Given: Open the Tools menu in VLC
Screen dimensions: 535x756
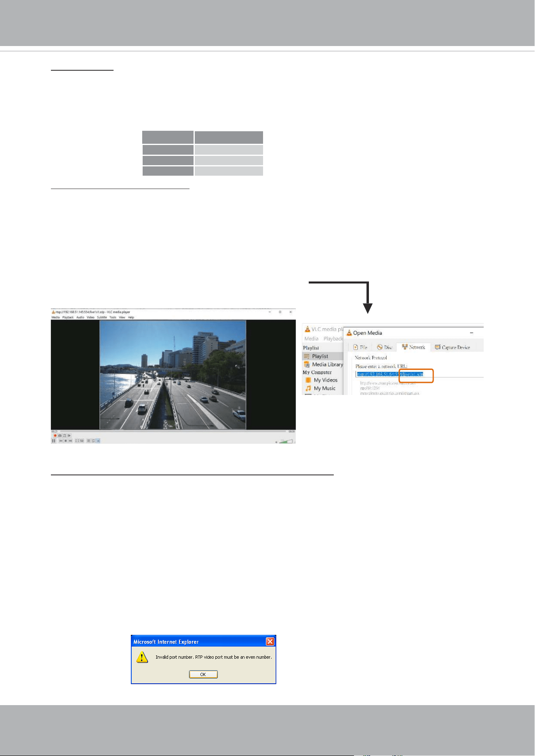Looking at the screenshot, I should point(113,317).
